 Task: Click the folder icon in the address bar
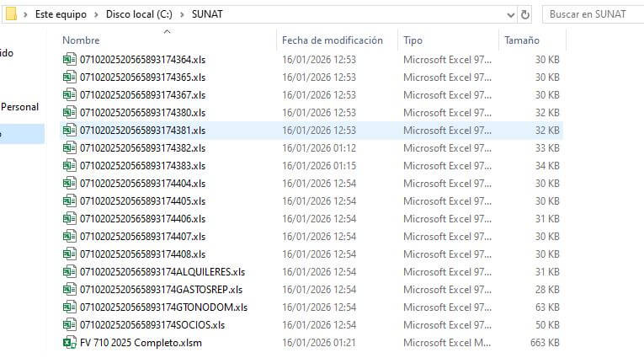tap(11, 14)
